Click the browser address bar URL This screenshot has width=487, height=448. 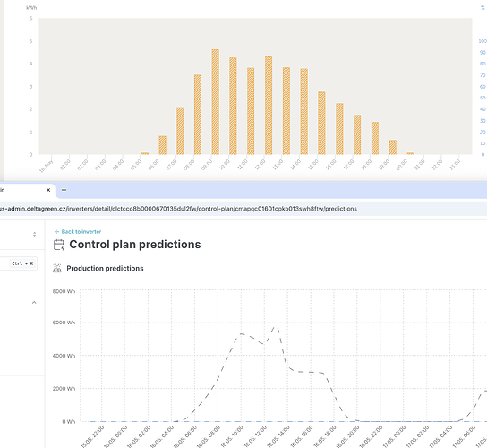click(178, 209)
